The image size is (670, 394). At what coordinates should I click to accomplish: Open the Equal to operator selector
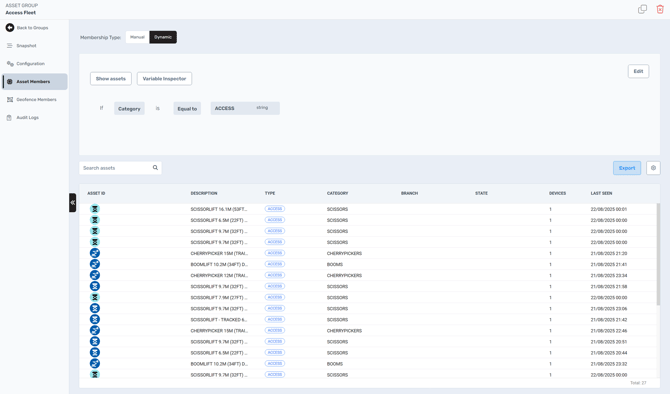pos(187,109)
